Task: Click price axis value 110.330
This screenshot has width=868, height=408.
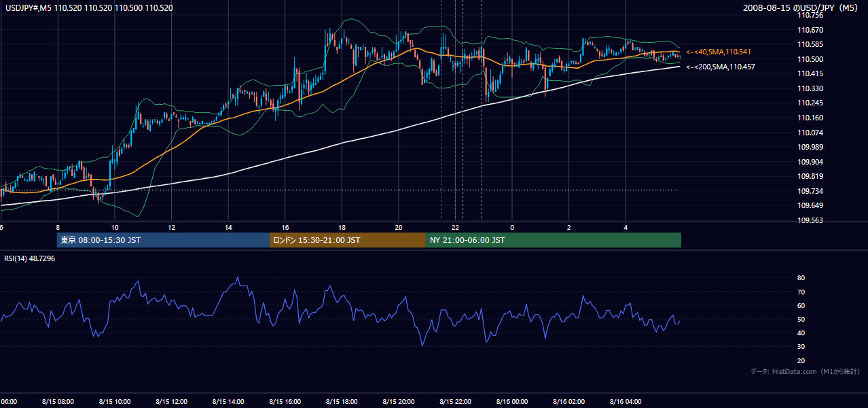Action: (x=810, y=88)
